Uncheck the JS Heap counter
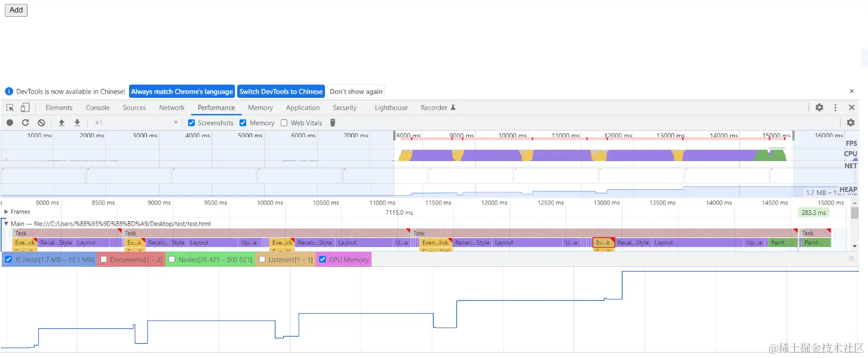 pyautogui.click(x=9, y=260)
